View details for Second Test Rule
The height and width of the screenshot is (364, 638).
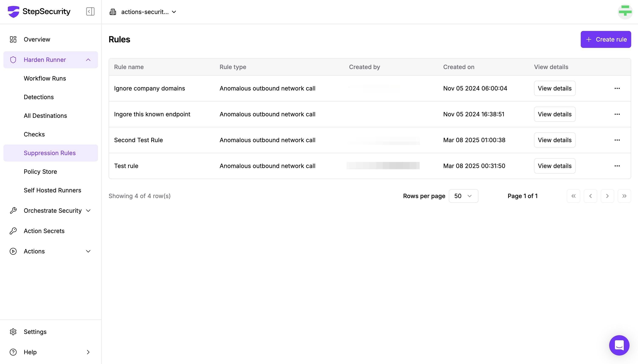click(x=555, y=140)
